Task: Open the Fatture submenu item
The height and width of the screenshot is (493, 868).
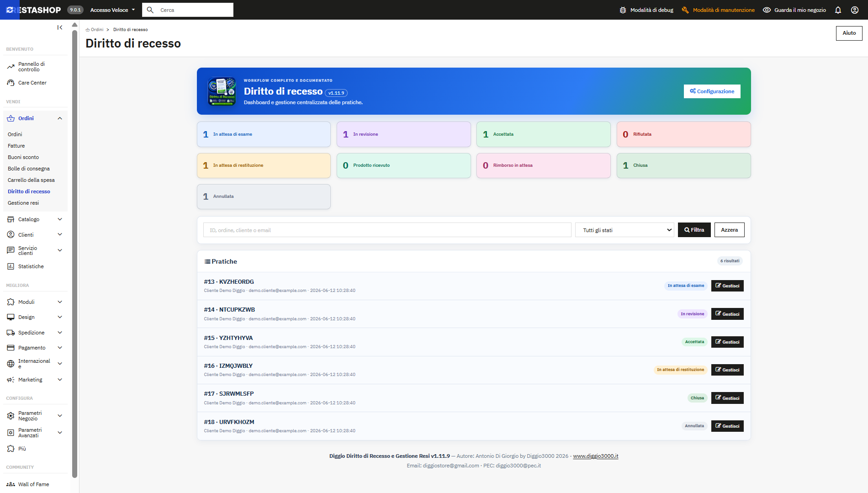Action: click(x=16, y=146)
